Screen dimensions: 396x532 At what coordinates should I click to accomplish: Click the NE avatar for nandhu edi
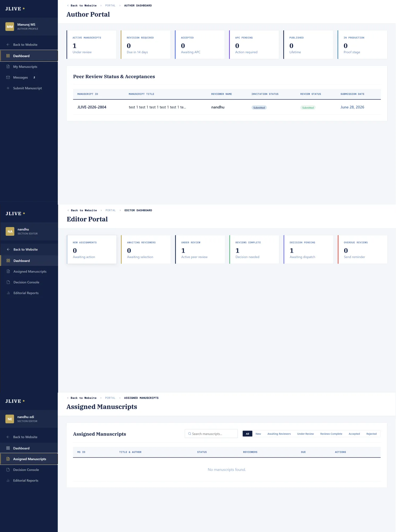click(x=10, y=419)
